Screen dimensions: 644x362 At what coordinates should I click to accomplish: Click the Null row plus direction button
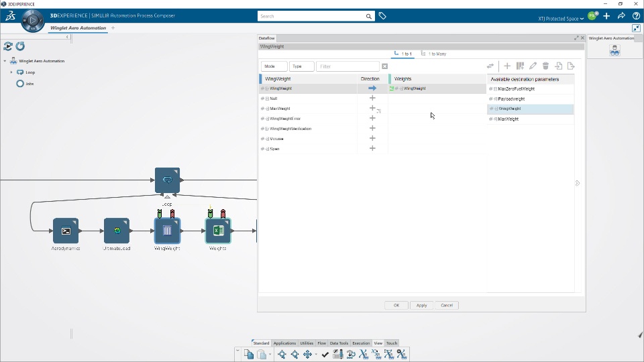(x=372, y=98)
